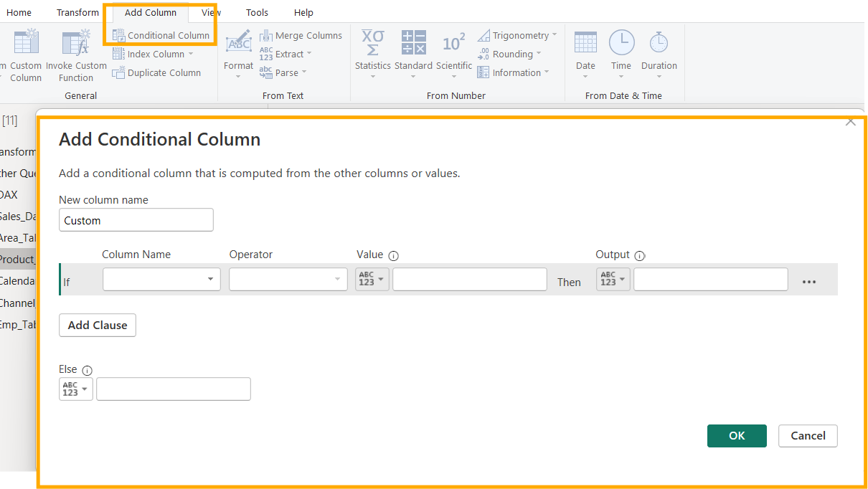This screenshot has width=868, height=489.
Task: Open the View ribbon tab
Action: pyautogui.click(x=211, y=12)
